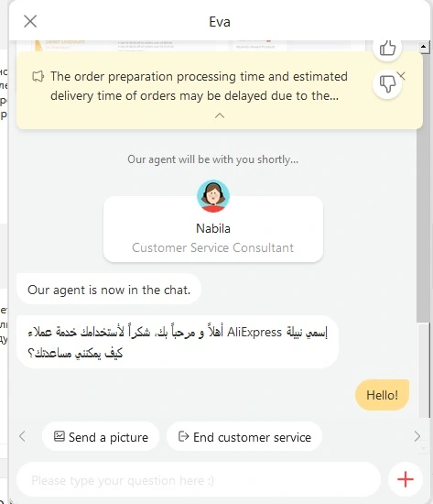The image size is (433, 504).
Task: Click Send a picture button
Action: click(101, 437)
